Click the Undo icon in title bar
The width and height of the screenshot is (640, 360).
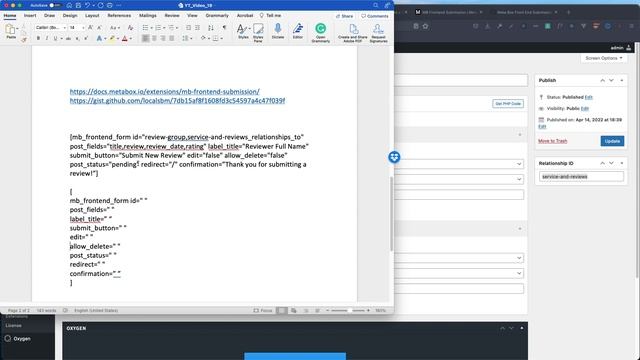87,5
